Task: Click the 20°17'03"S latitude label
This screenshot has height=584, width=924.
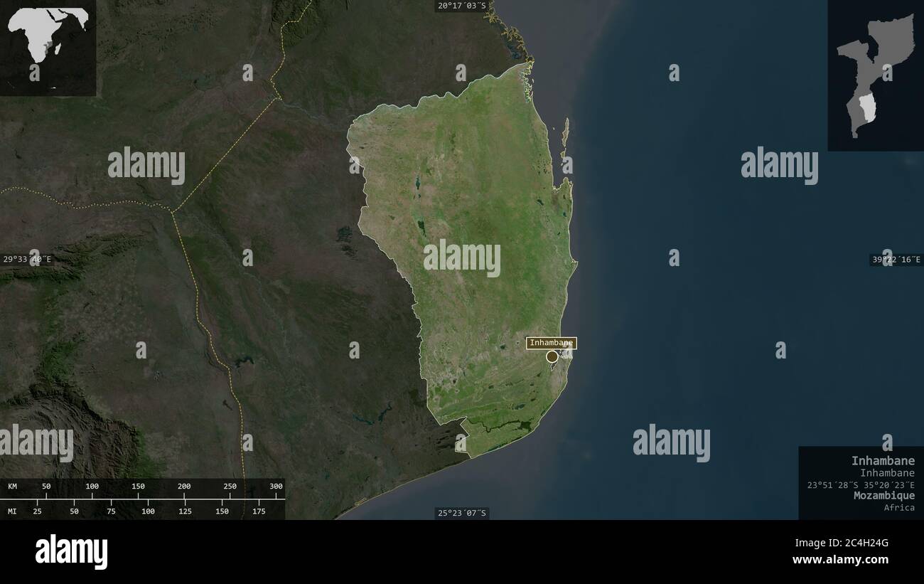Action: click(462, 6)
